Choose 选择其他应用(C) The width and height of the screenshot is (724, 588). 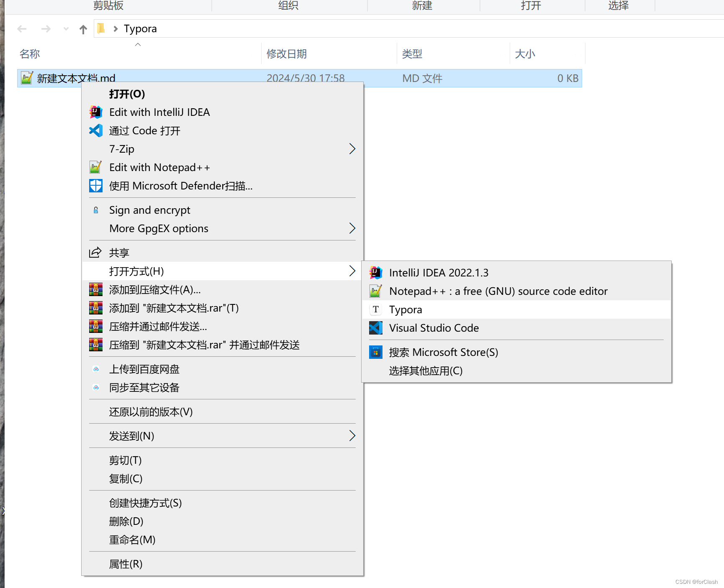(x=517, y=371)
